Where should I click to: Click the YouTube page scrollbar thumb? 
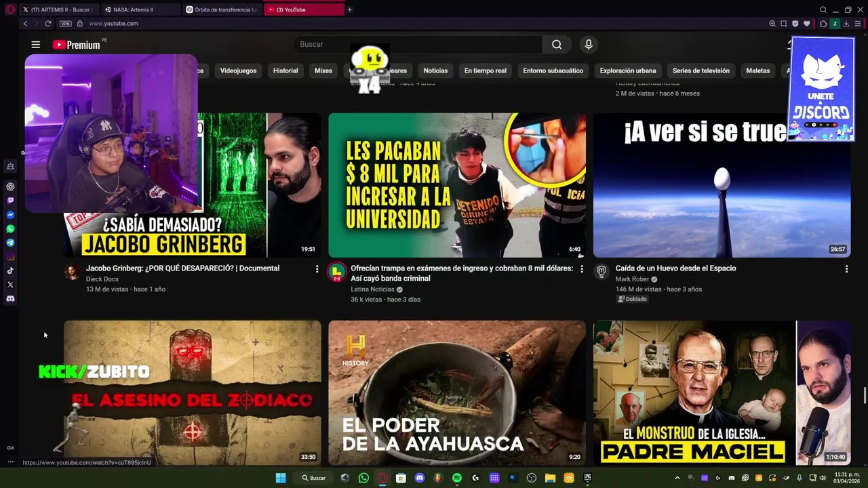pos(864,395)
